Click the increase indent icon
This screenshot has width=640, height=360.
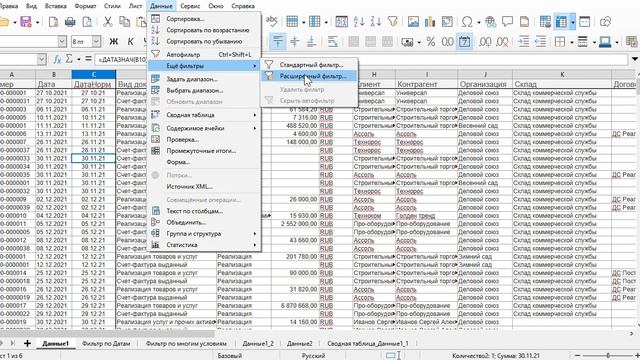point(524,42)
